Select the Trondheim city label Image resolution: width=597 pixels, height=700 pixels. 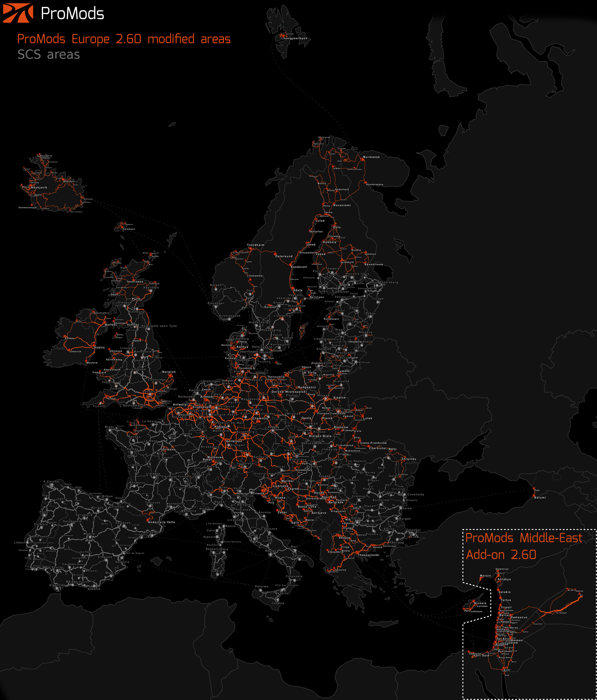(256, 245)
